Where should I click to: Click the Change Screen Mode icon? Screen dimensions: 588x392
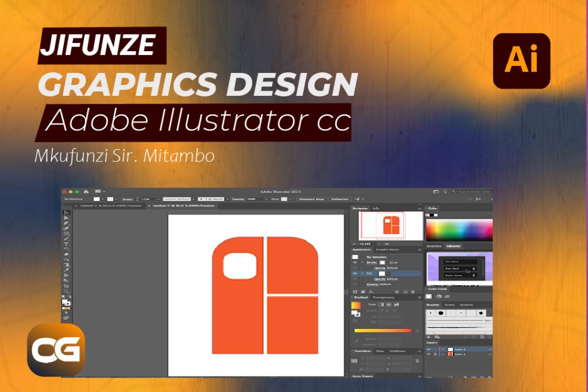67,318
